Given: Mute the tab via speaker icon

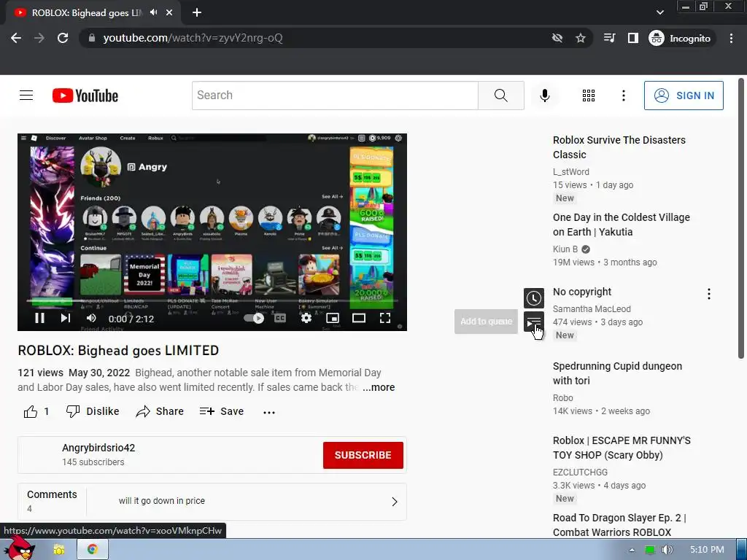Looking at the screenshot, I should click(x=153, y=12).
